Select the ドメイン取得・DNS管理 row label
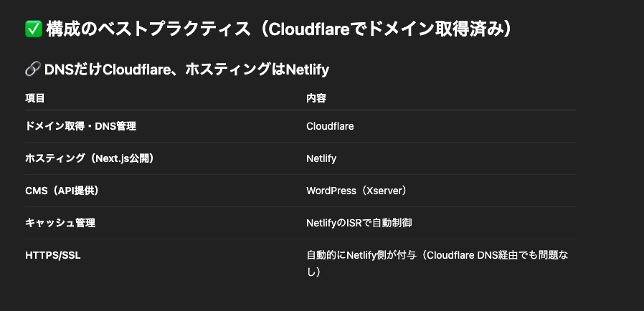The image size is (644, 311). click(x=80, y=126)
